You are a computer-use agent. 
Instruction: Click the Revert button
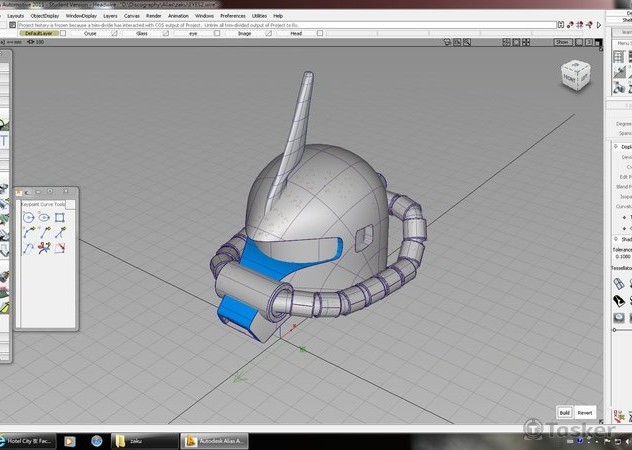585,412
